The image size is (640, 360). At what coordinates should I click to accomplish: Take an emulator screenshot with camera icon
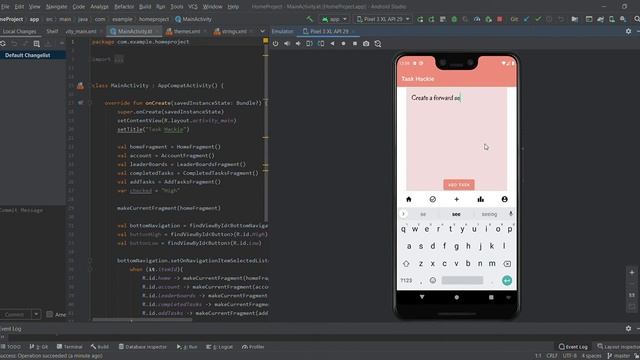(366, 43)
